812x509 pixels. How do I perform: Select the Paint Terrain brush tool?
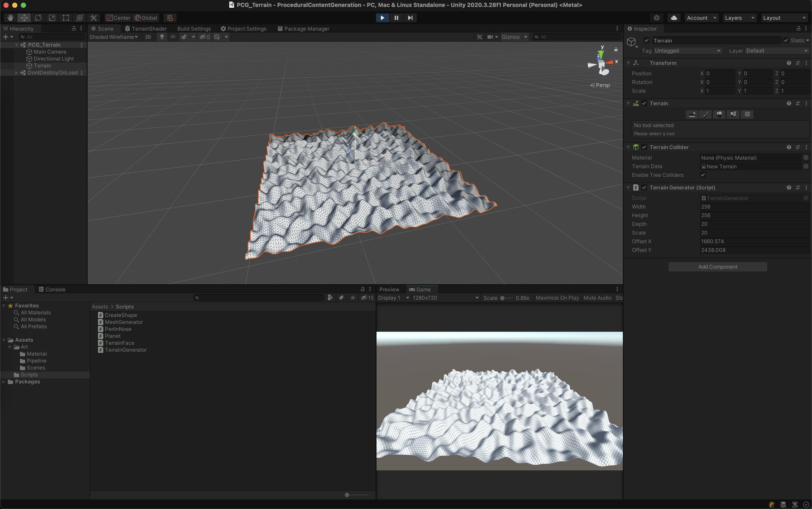tap(706, 115)
